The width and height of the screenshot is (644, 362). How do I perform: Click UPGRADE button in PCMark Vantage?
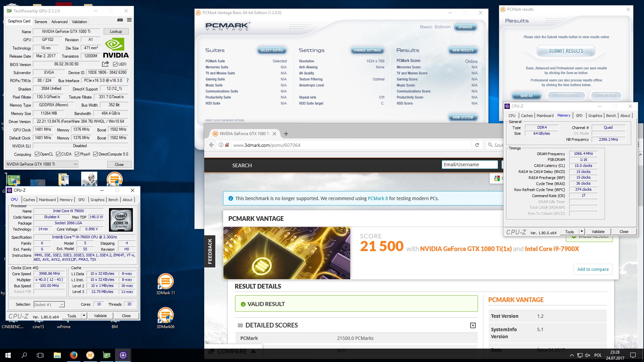point(465,27)
